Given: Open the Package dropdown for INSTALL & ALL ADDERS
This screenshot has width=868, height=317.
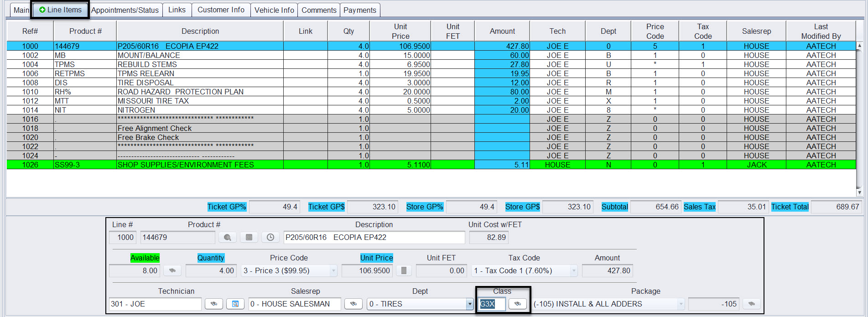Looking at the screenshot, I should coord(681,304).
